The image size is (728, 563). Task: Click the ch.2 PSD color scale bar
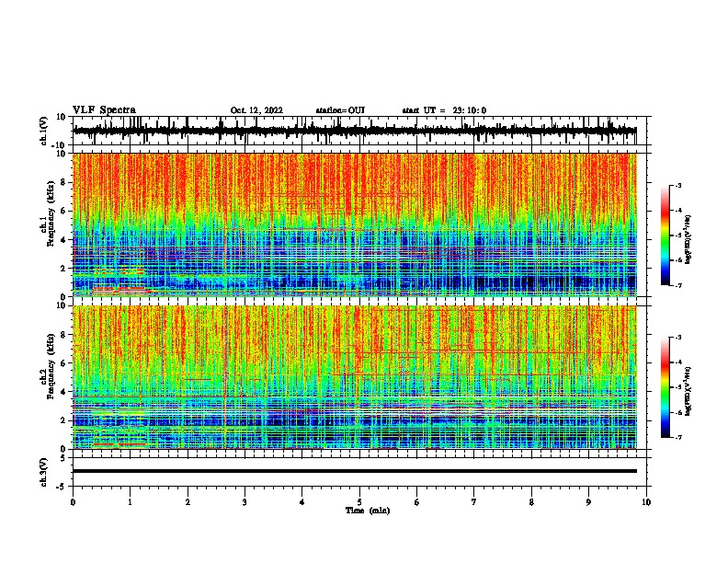click(665, 387)
